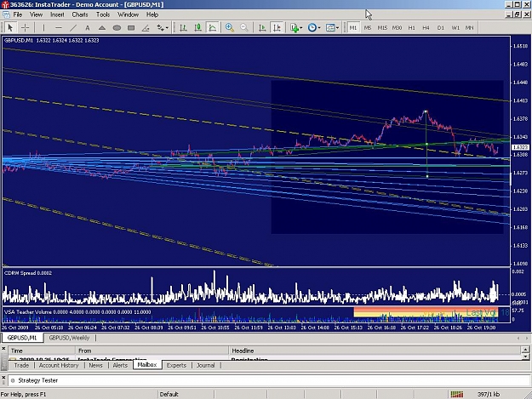Screen dimensions: 532x399
Task: Set timeframe to H1
Action: coord(411,28)
